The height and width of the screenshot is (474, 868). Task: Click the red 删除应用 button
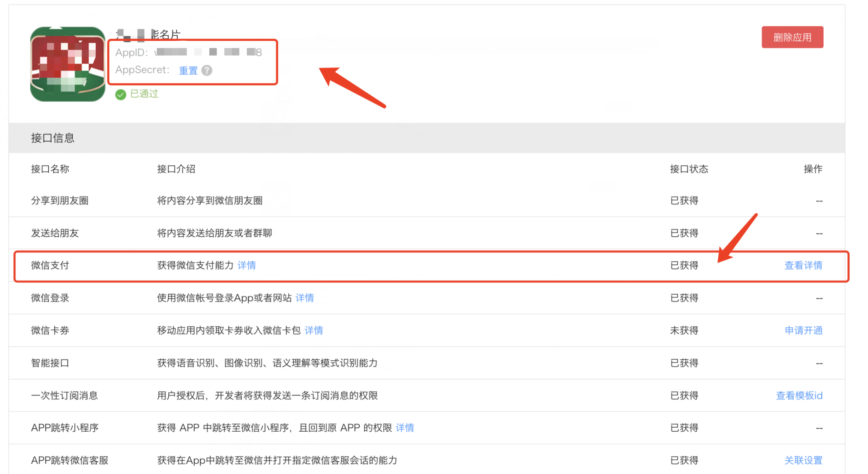(792, 37)
